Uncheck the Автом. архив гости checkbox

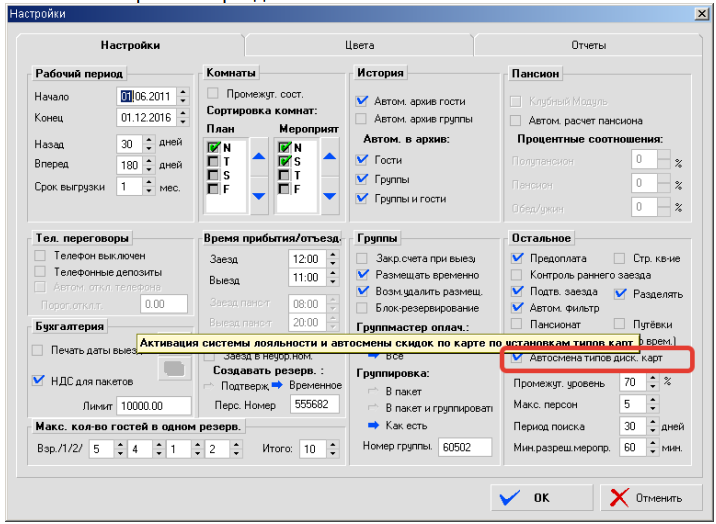(363, 101)
